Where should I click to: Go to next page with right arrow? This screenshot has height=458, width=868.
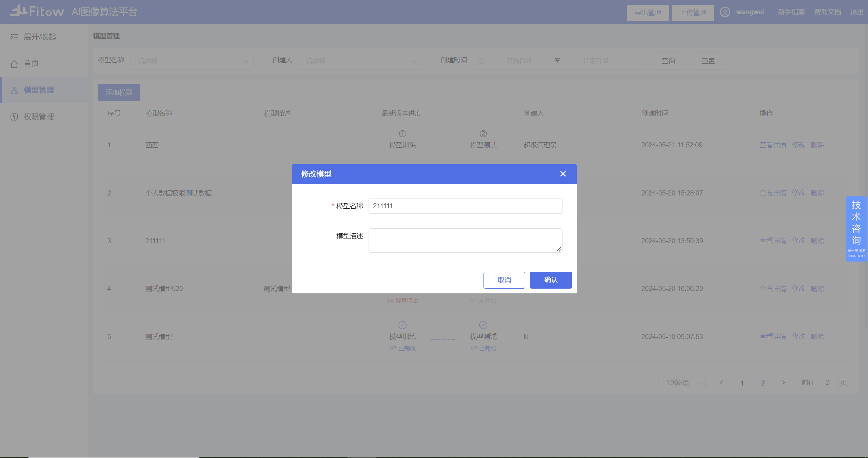pyautogui.click(x=783, y=382)
